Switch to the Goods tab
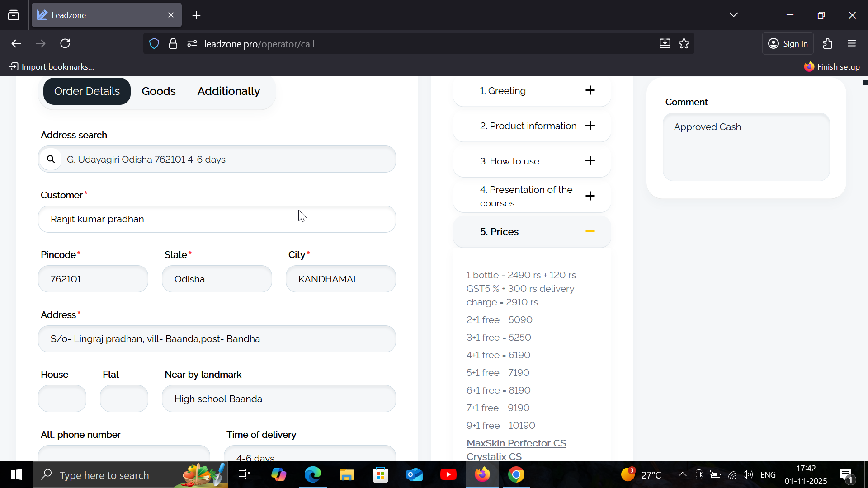The height and width of the screenshot is (488, 868). [158, 91]
